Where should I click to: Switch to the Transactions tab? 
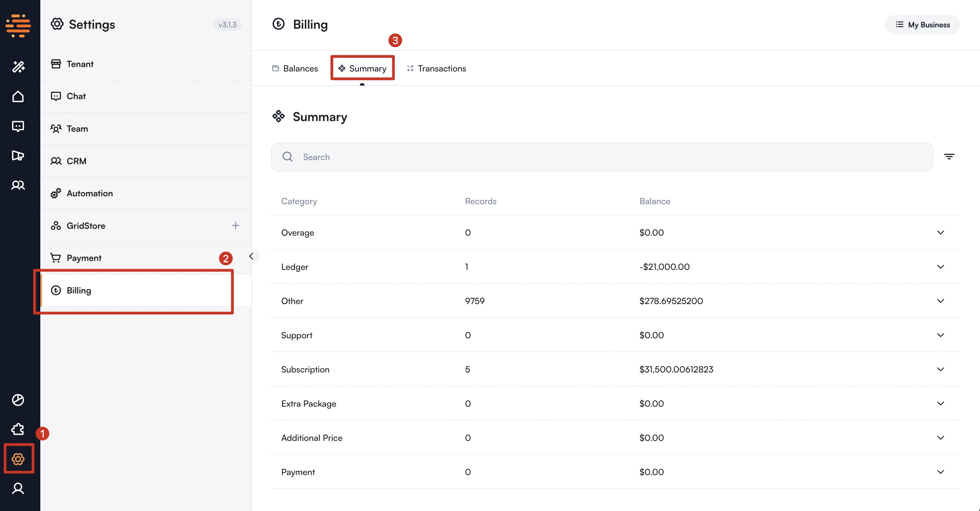pyautogui.click(x=436, y=68)
